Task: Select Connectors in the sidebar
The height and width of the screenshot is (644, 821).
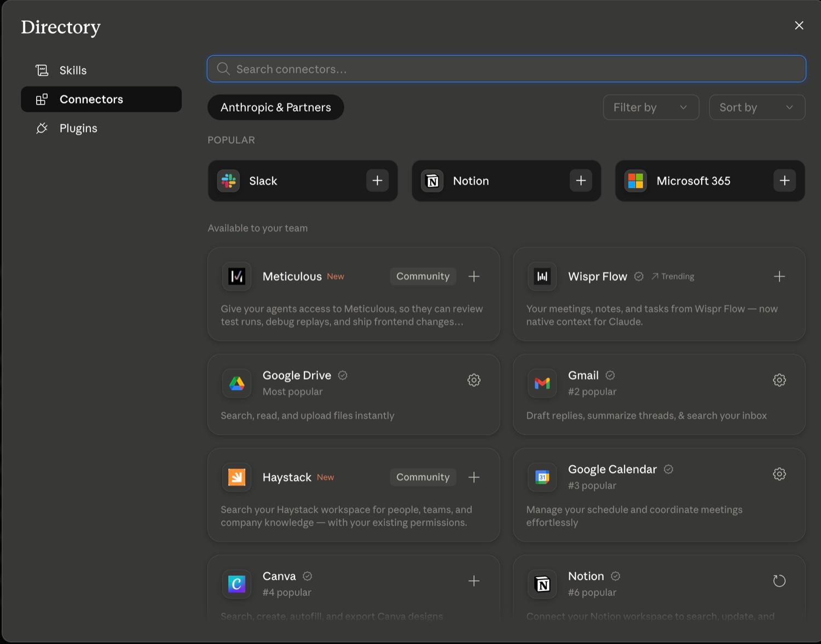Action: 101,99
